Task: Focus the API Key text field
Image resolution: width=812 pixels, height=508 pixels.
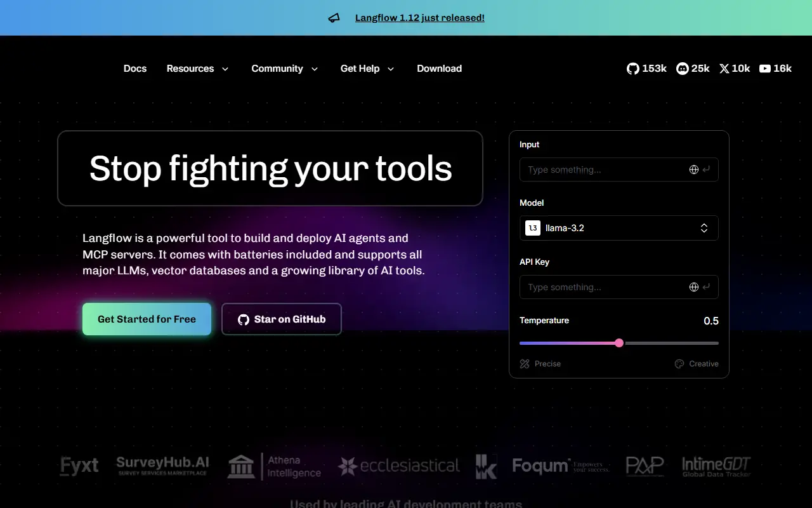Action: 619,287
